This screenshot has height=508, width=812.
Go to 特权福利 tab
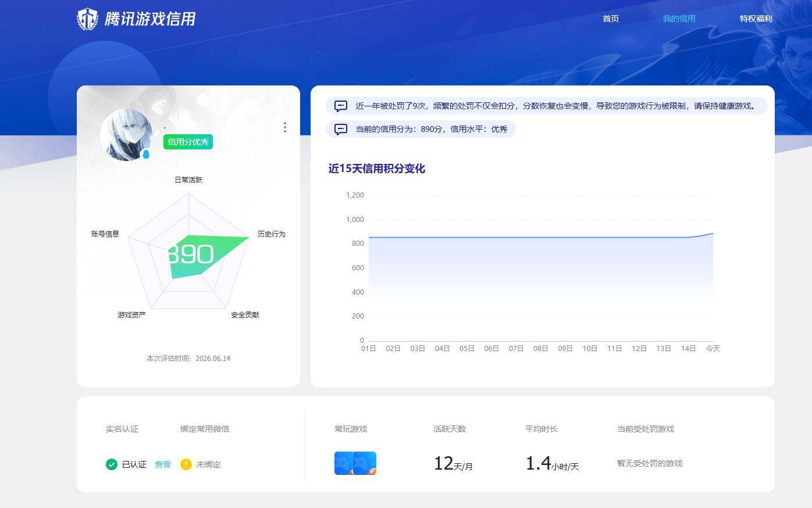(x=756, y=19)
